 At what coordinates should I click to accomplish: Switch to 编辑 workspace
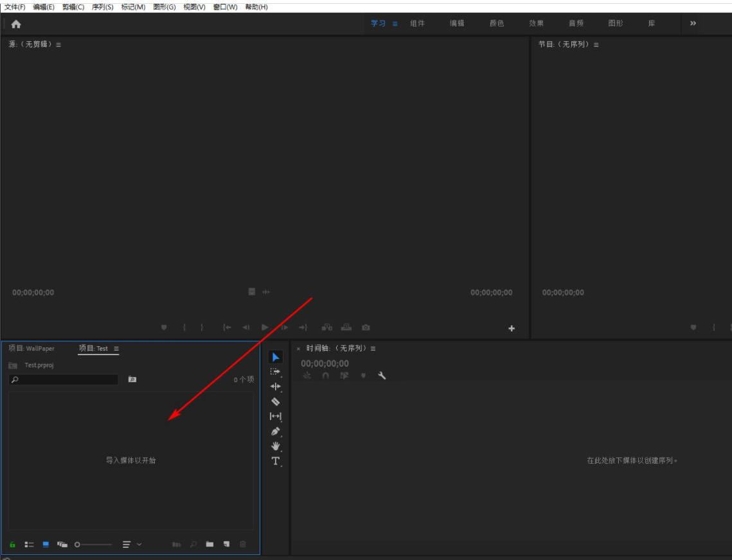pos(457,23)
